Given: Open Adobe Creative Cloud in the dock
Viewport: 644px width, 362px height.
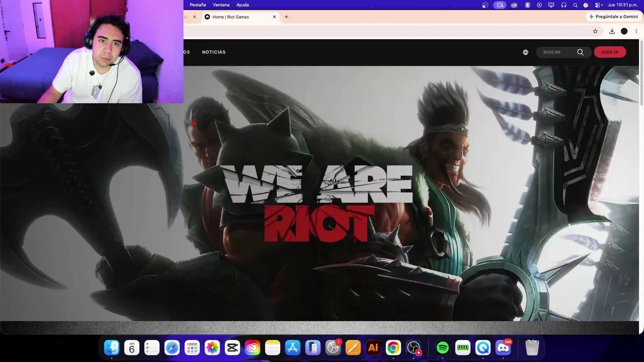Looking at the screenshot, I should (253, 347).
